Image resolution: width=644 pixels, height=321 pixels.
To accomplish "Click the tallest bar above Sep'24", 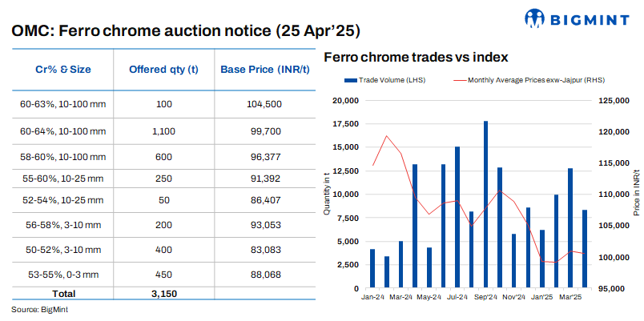I will click(485, 204).
